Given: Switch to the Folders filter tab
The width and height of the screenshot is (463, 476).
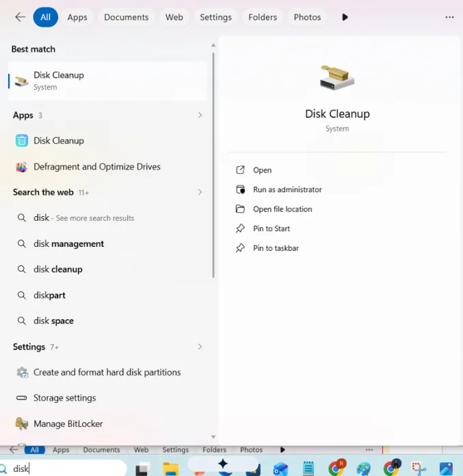Looking at the screenshot, I should 263,17.
